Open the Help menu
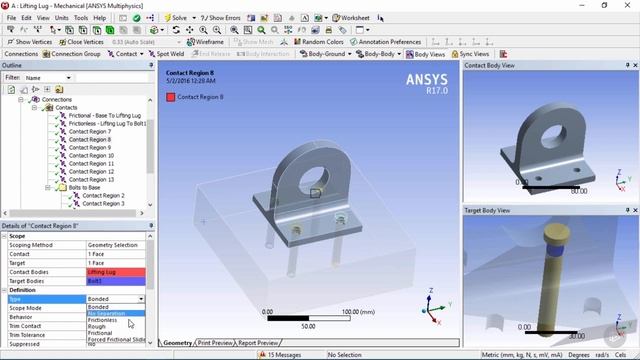640x360 pixels. tap(100, 18)
